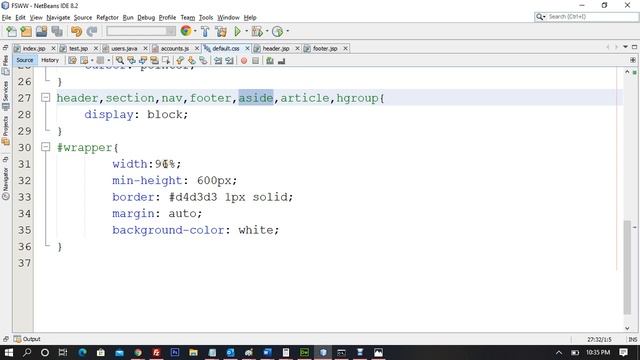Create a New File from main toolbar
This screenshot has width=640, height=360.
(11, 31)
